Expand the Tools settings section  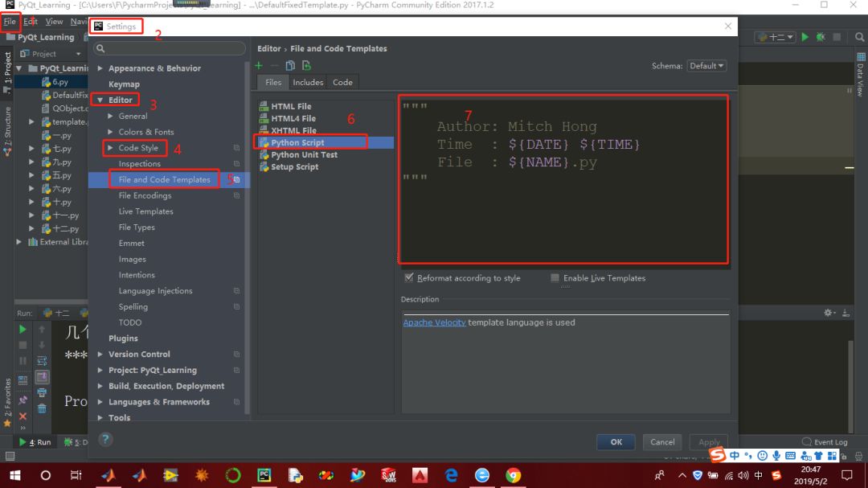tap(100, 417)
